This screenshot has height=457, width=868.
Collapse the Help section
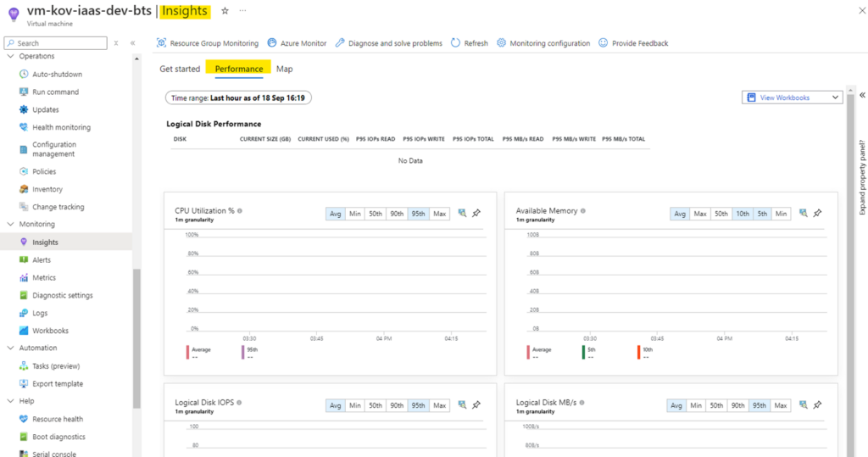(10, 401)
